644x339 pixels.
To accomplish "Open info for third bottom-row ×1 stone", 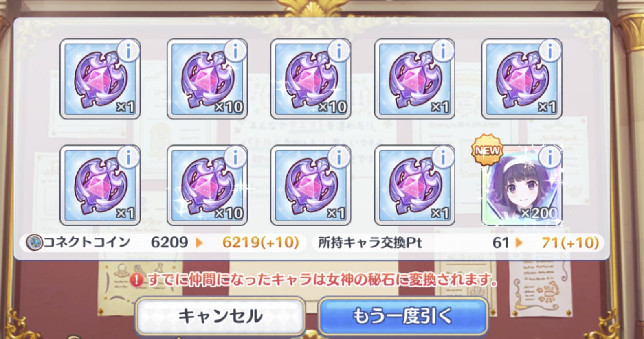I will coord(338,157).
